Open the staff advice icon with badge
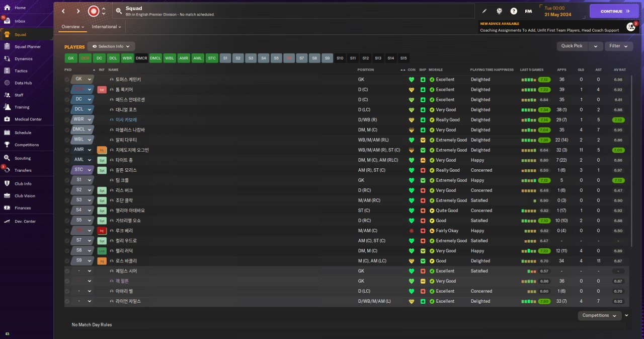This screenshot has width=644, height=339. point(631,27)
